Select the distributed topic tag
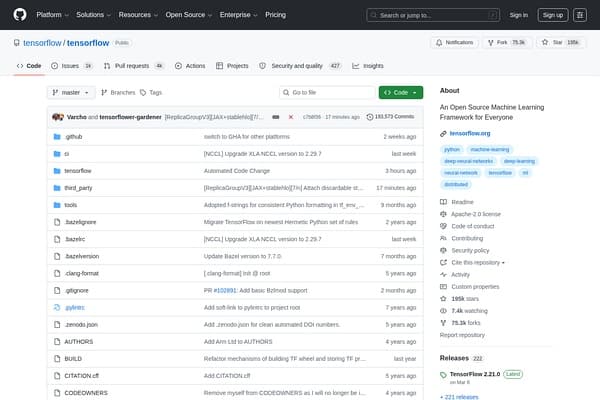Image resolution: width=600 pixels, height=400 pixels. (x=456, y=184)
